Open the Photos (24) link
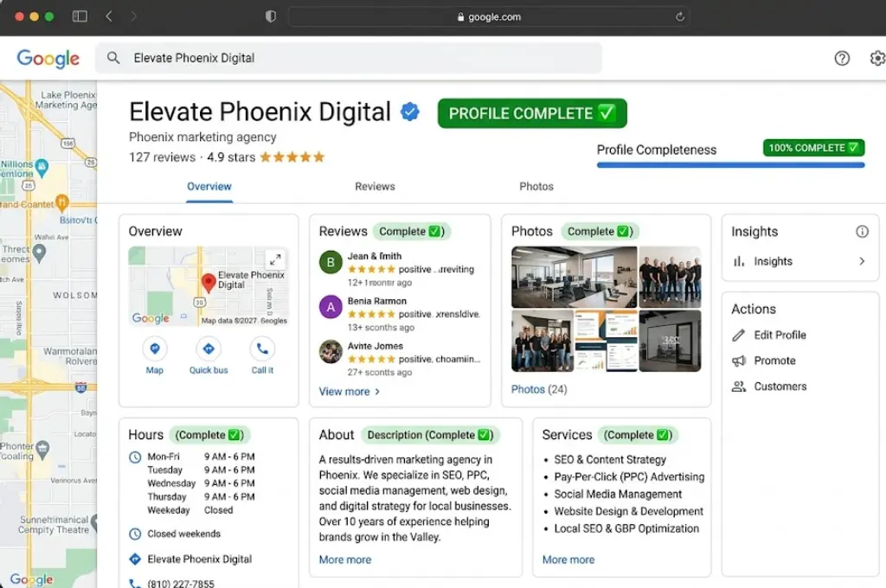The width and height of the screenshot is (886, 588). click(x=539, y=389)
